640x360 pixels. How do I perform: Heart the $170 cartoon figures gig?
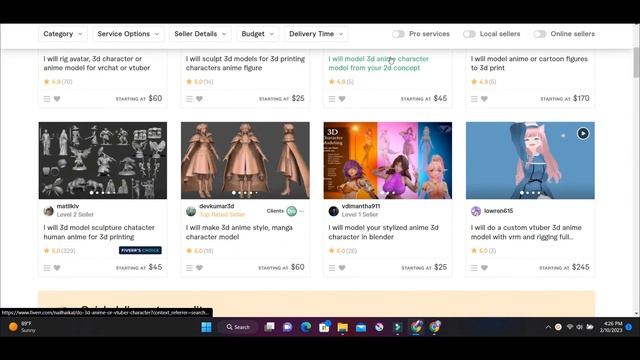click(484, 99)
